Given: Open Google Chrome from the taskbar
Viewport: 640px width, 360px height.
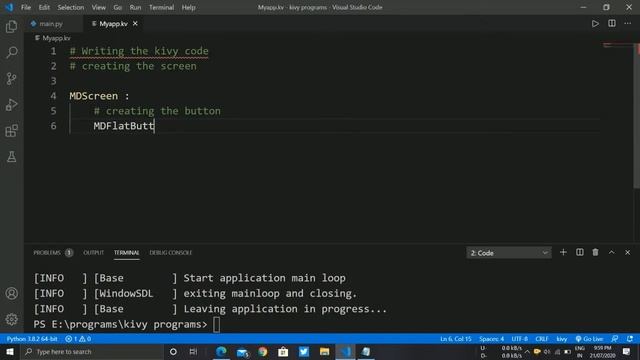Looking at the screenshot, I should [x=262, y=351].
